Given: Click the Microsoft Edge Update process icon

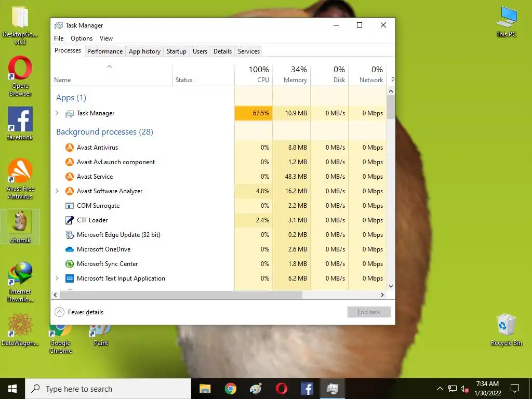Looking at the screenshot, I should [x=70, y=235].
